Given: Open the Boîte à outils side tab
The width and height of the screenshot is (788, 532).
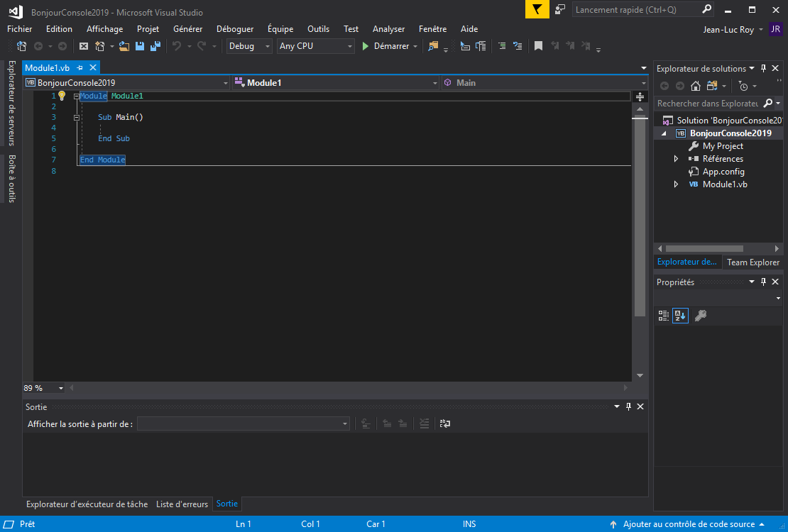Looking at the screenshot, I should (x=11, y=178).
